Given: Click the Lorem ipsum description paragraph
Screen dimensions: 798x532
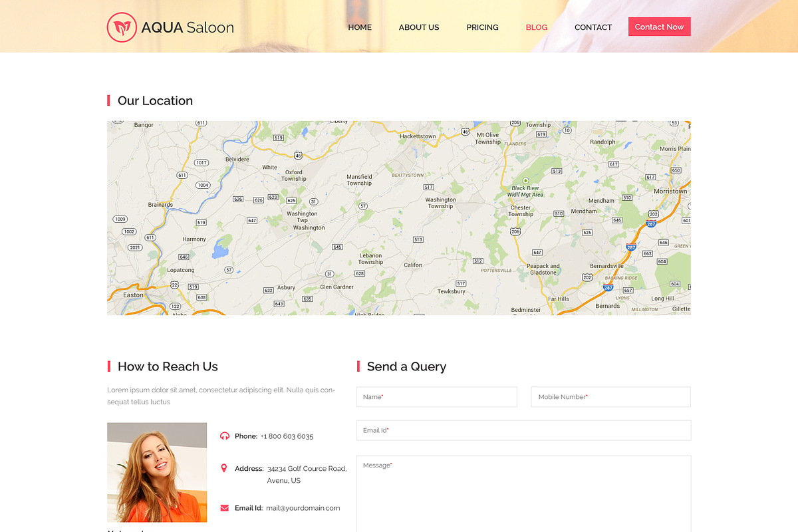Looking at the screenshot, I should point(221,396).
